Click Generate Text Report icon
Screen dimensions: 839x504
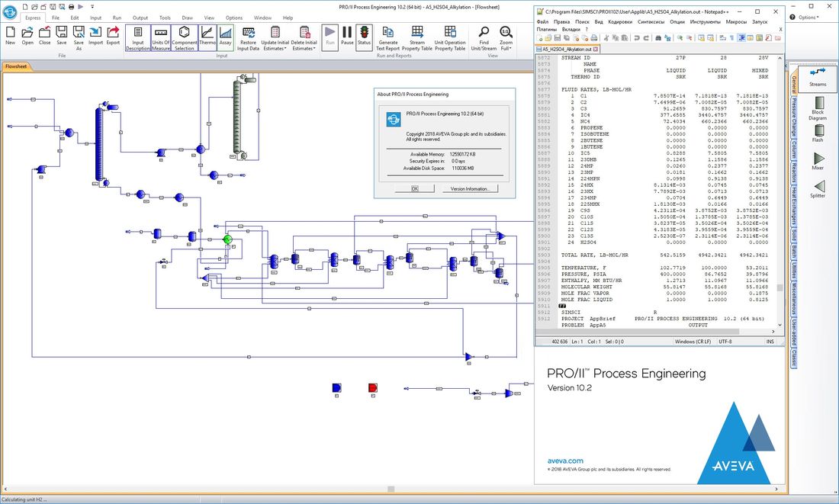coord(388,34)
